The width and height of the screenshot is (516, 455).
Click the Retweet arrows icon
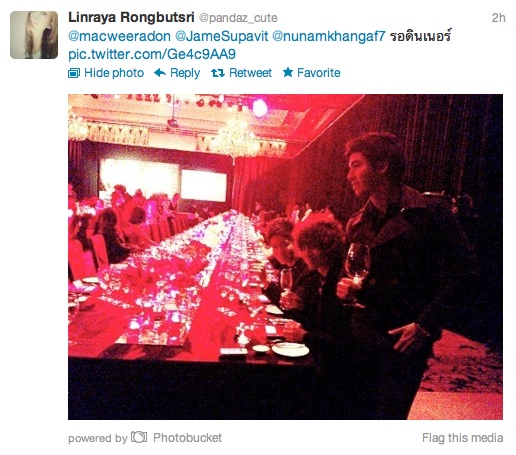tap(218, 73)
